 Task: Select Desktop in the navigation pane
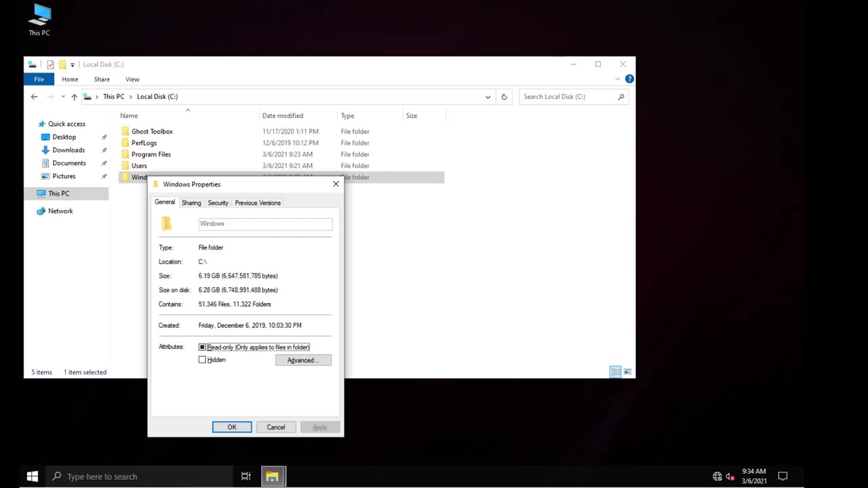64,137
